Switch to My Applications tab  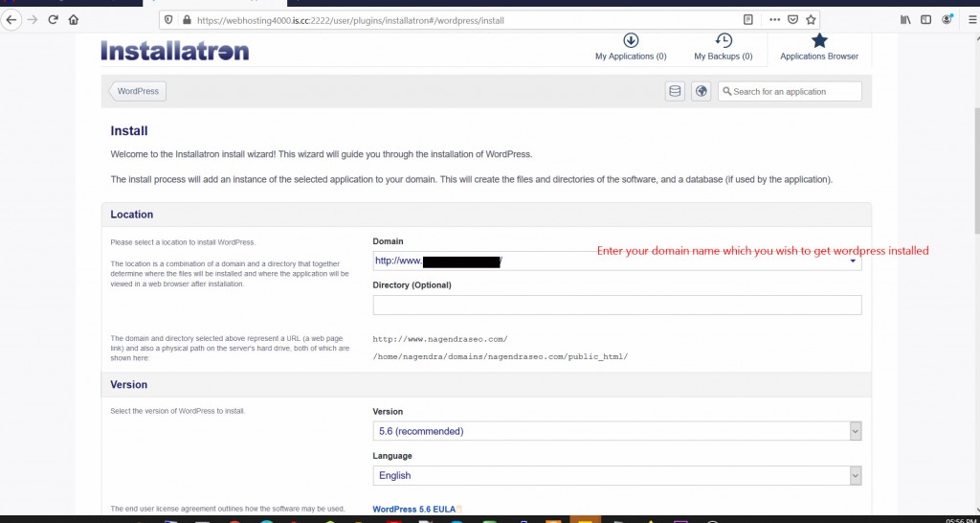click(631, 48)
